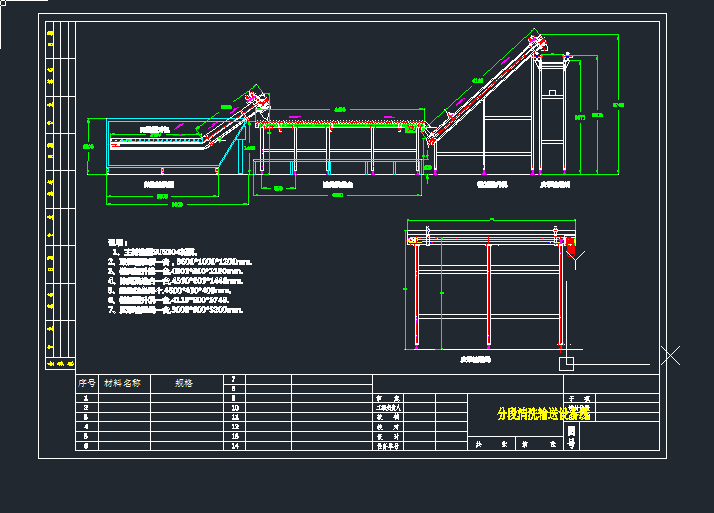Viewport: 714px width, 513px height.
Task: Select the 说明 notes heading text
Action: [x=117, y=242]
